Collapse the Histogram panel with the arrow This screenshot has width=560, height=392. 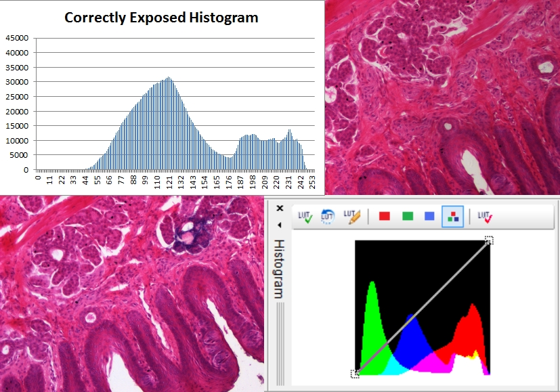coord(279,224)
